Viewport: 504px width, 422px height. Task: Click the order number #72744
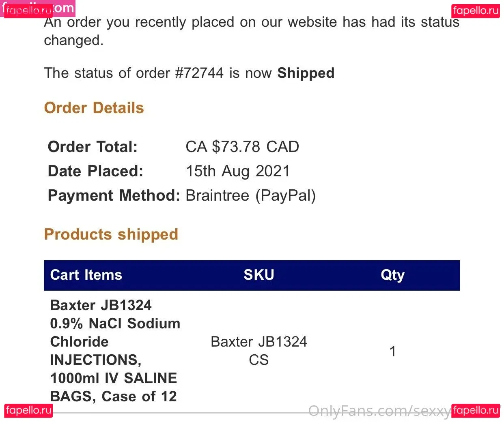pyautogui.click(x=199, y=73)
